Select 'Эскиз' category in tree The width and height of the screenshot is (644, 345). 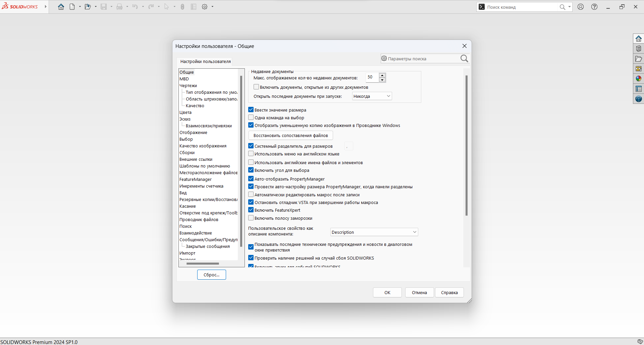point(185,119)
